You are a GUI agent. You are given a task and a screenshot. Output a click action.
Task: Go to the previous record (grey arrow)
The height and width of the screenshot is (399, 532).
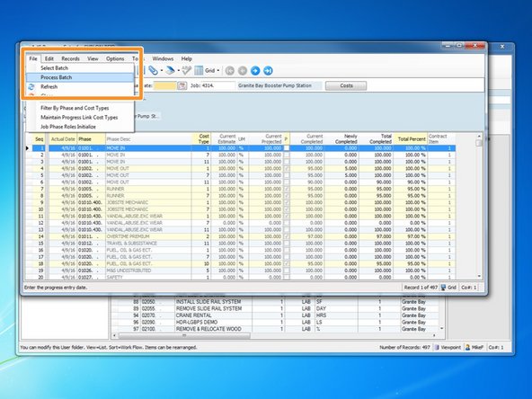click(243, 71)
